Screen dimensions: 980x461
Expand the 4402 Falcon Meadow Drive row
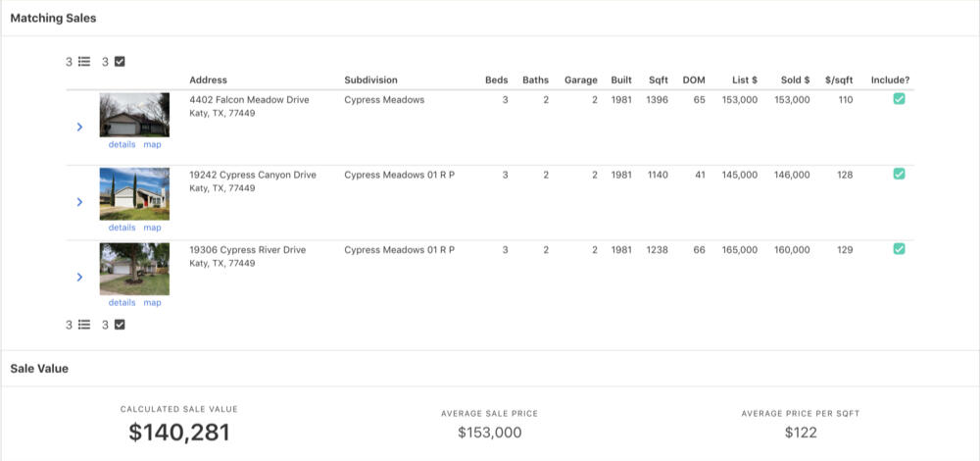point(79,127)
